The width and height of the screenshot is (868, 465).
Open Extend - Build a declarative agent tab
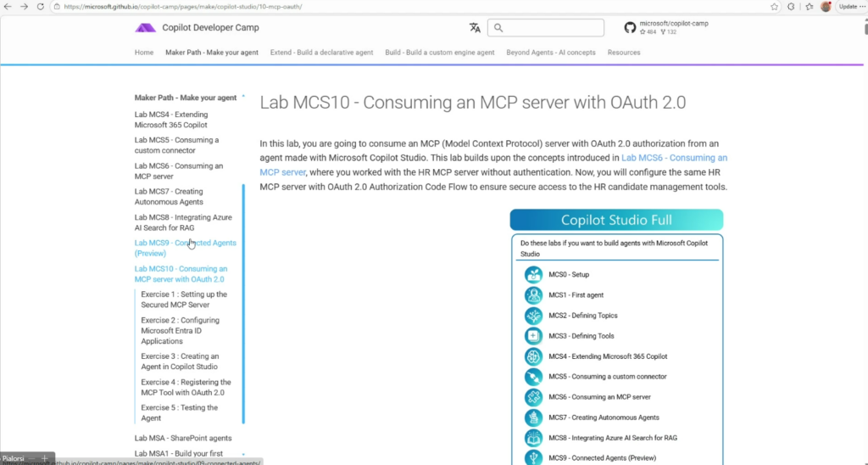pos(321,53)
